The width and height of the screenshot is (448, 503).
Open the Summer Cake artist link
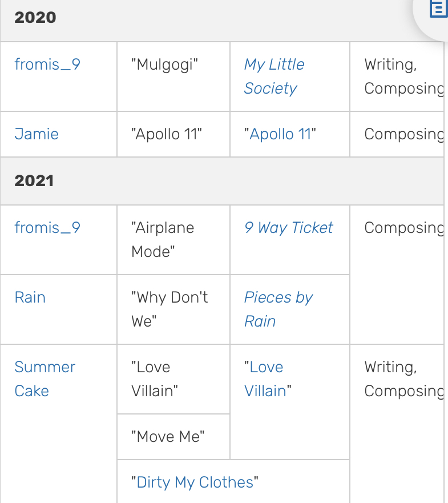(45, 379)
